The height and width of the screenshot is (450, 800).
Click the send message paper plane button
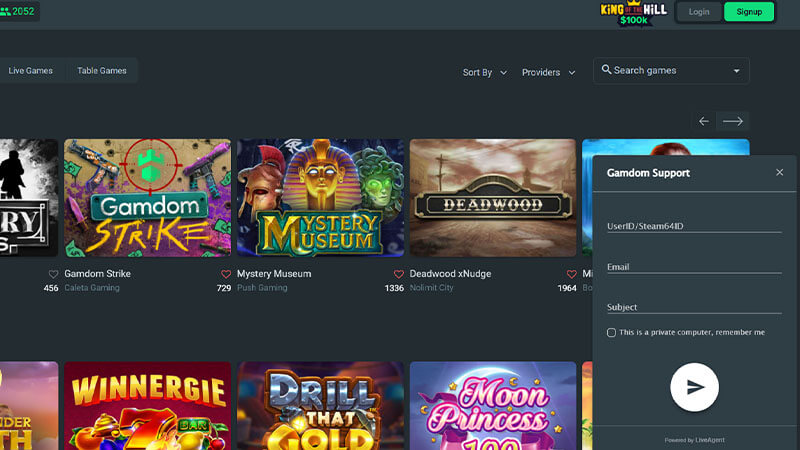694,387
